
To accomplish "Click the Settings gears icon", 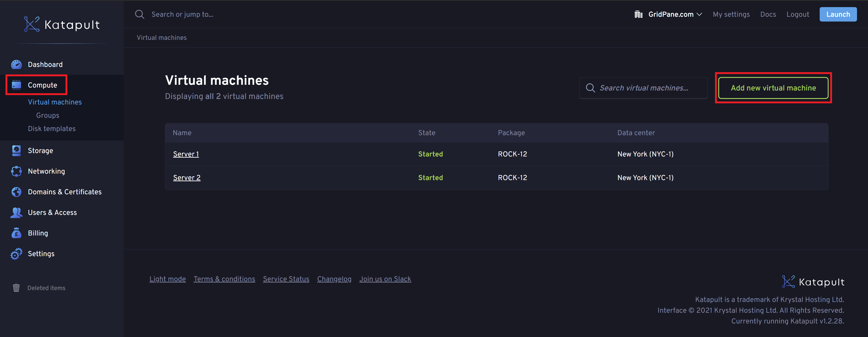I will point(16,254).
